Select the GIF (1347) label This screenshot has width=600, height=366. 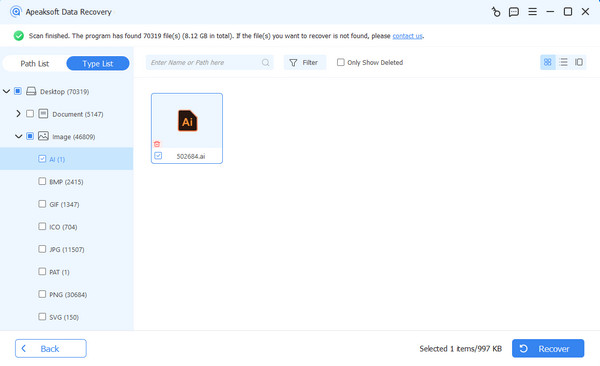point(64,204)
